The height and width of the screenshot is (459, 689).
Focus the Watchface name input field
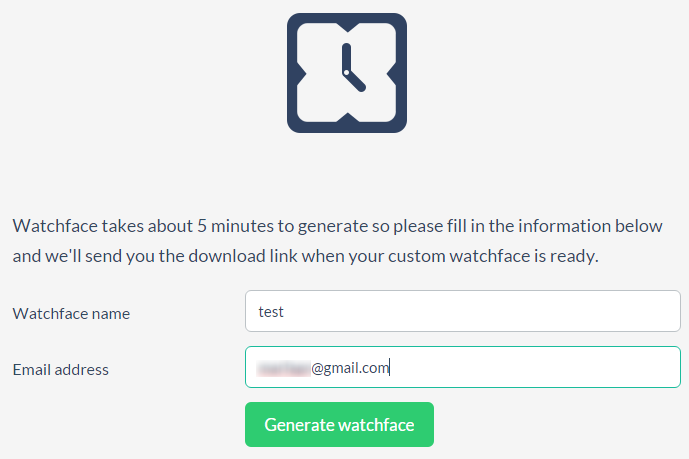[x=462, y=311]
